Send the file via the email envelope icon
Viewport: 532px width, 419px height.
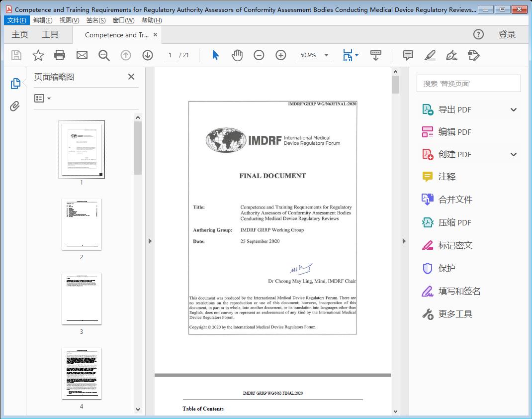(x=82, y=55)
